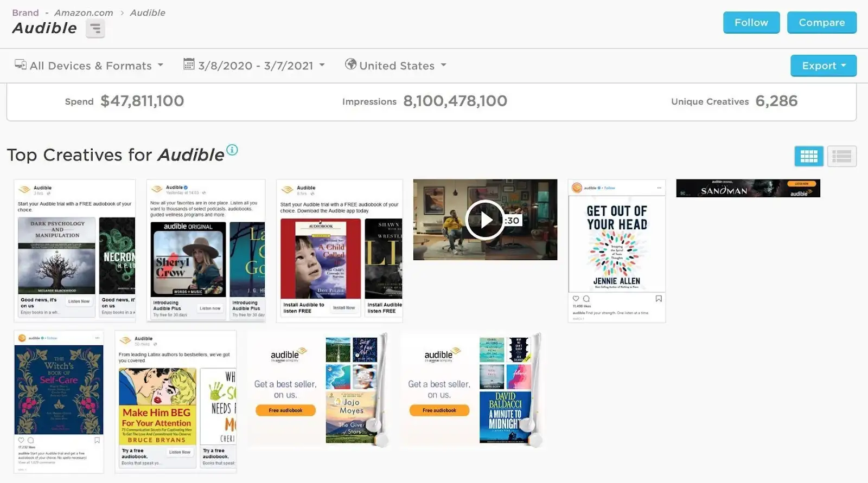This screenshot has height=483, width=868.
Task: Click the Brand breadcrumb label
Action: tap(25, 12)
